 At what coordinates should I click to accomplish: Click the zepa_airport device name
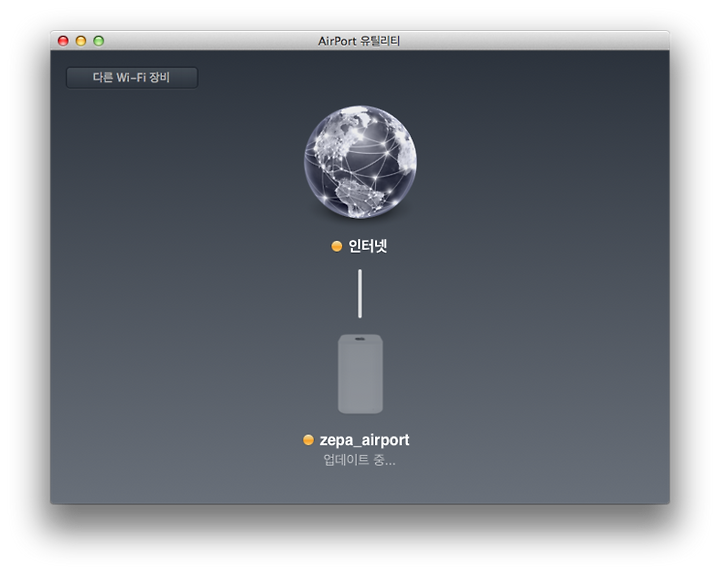click(x=364, y=440)
